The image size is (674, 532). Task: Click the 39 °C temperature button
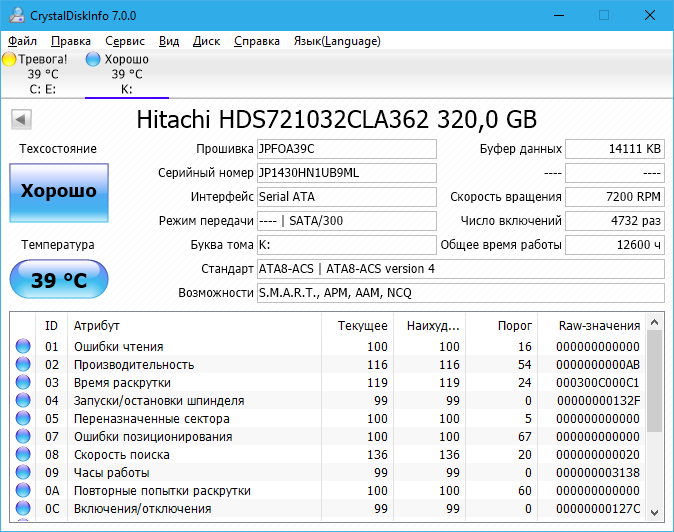[59, 280]
